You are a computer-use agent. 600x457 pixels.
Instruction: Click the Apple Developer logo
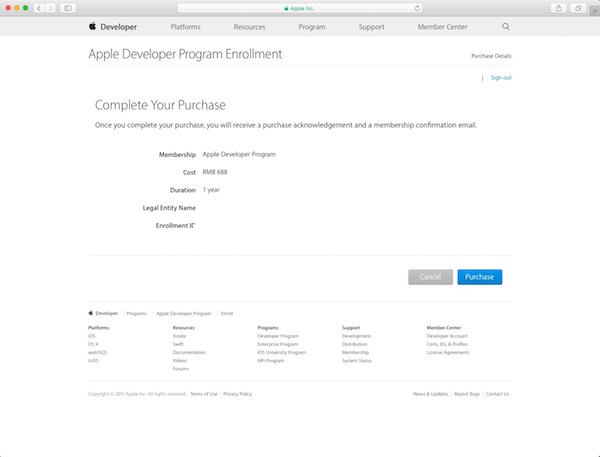point(113,27)
